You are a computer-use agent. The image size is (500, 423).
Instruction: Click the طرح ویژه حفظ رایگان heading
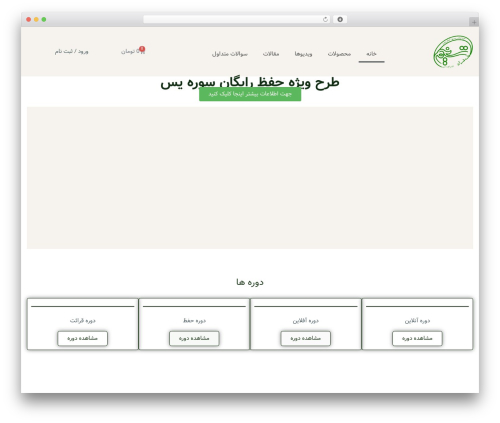[250, 83]
